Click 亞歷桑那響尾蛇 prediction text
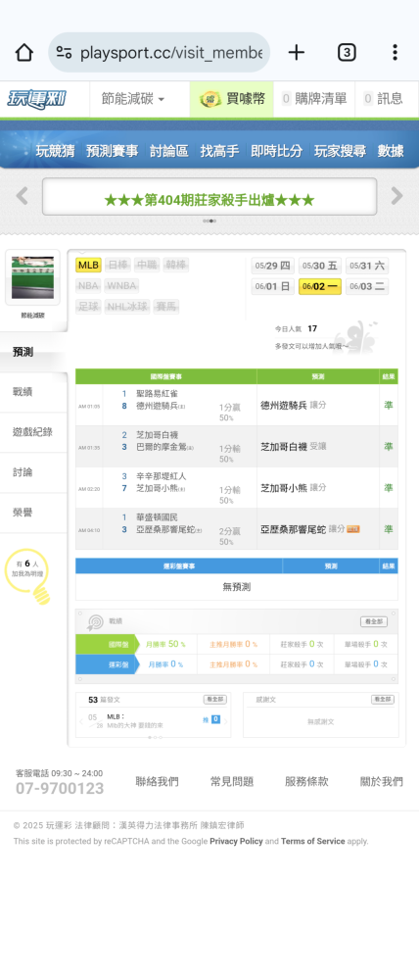 293,529
